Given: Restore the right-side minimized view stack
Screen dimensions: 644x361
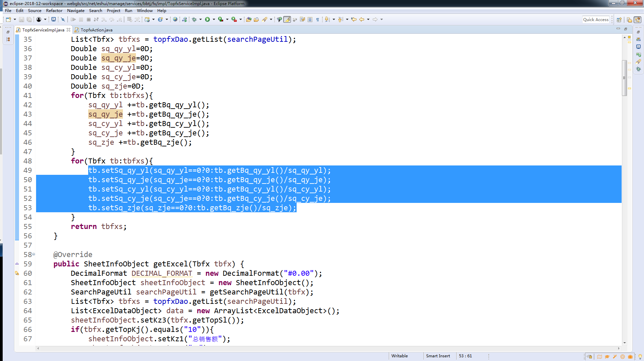Looking at the screenshot, I should (638, 32).
